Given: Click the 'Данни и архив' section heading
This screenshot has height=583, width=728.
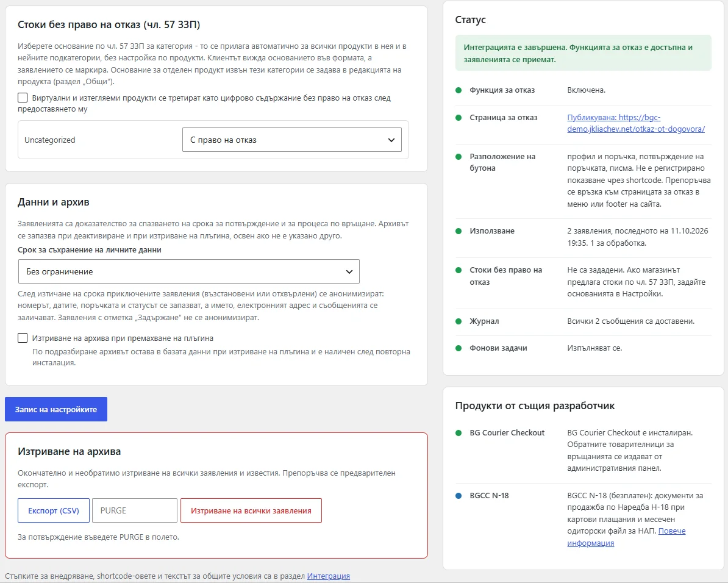Looking at the screenshot, I should point(54,202).
